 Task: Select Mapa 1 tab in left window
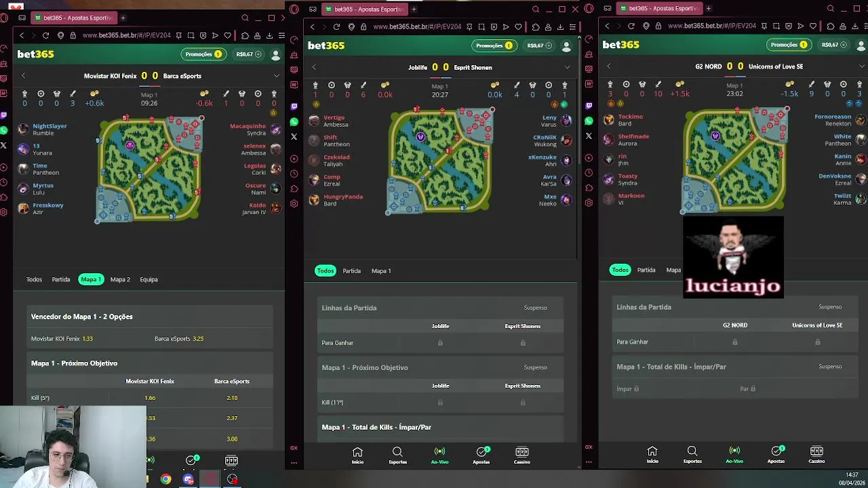click(90, 279)
